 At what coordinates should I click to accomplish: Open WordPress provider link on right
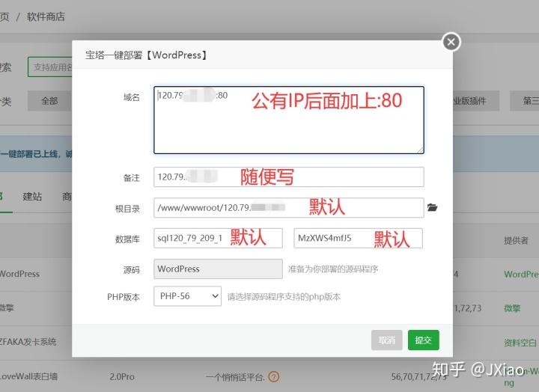click(521, 274)
